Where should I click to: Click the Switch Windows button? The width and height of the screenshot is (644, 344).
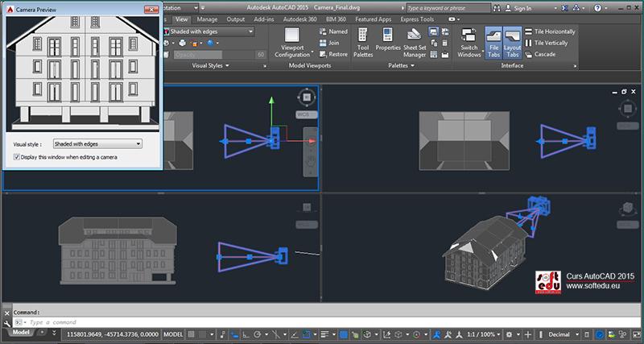(469, 43)
